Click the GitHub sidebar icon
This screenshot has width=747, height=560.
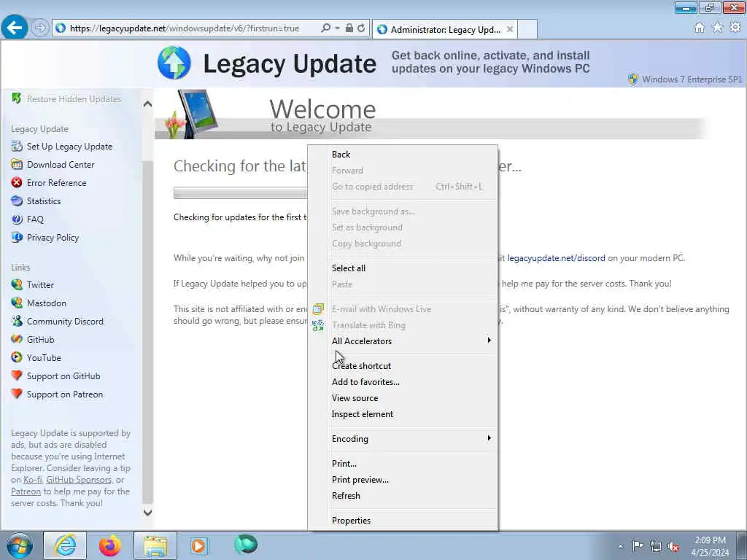pos(17,339)
